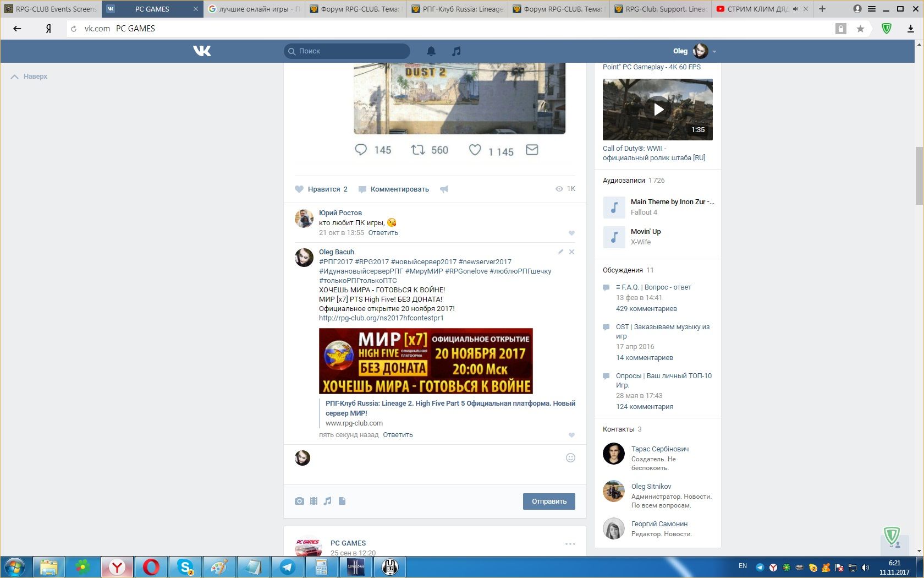Click the heart icon showing 1 145
Screen dimensions: 924x578
click(475, 150)
